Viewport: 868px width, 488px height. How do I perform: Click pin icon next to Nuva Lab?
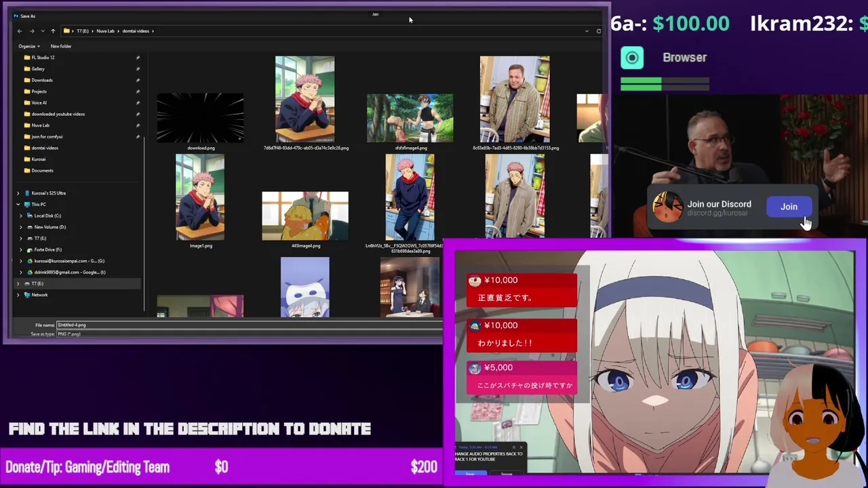(x=138, y=125)
